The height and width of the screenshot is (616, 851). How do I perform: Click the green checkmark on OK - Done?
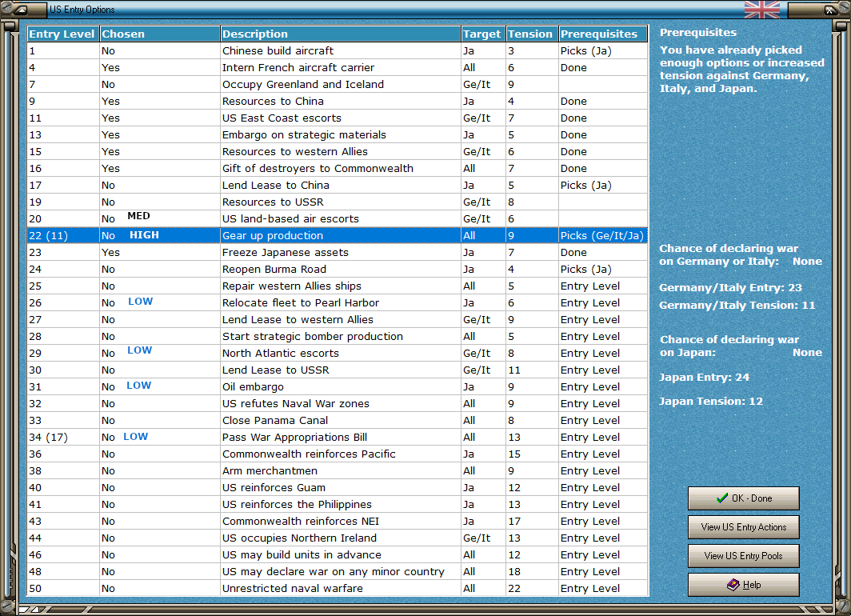pos(721,498)
